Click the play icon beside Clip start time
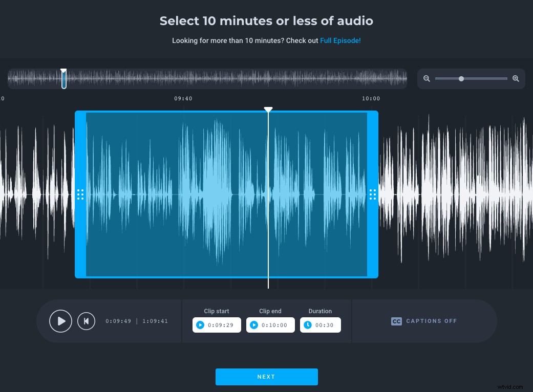The image size is (533, 392). click(200, 325)
